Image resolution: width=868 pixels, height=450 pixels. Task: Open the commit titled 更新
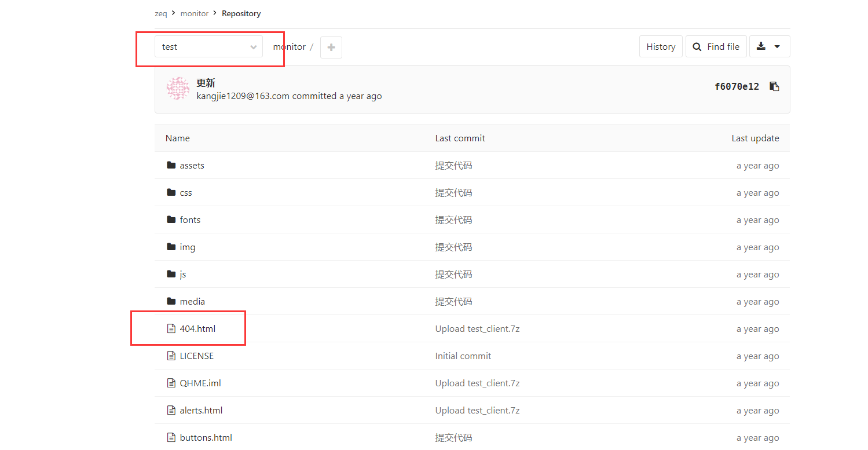click(206, 82)
